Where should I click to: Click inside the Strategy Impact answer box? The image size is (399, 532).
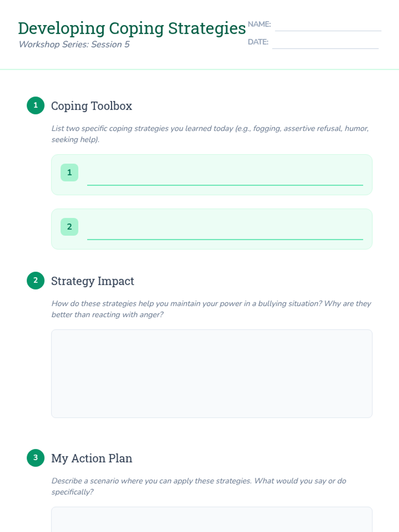pyautogui.click(x=211, y=373)
